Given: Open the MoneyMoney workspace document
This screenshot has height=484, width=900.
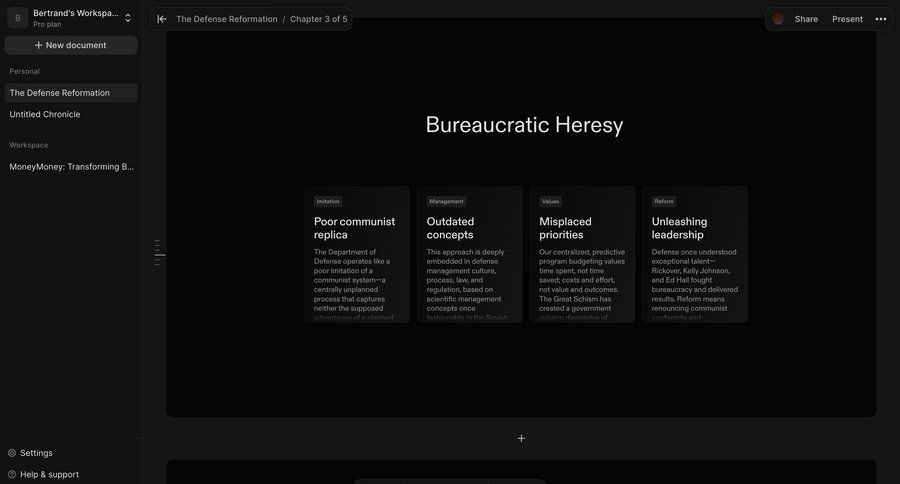Looking at the screenshot, I should pyautogui.click(x=71, y=167).
